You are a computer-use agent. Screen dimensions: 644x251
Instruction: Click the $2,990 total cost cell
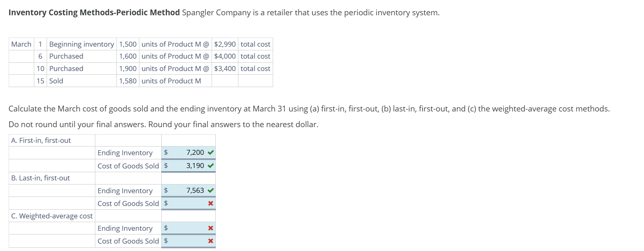click(x=224, y=44)
